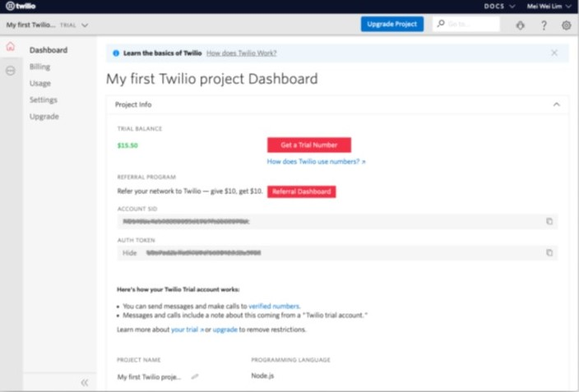Click the blurred Auth Token value
The width and height of the screenshot is (579, 392).
coord(203,253)
